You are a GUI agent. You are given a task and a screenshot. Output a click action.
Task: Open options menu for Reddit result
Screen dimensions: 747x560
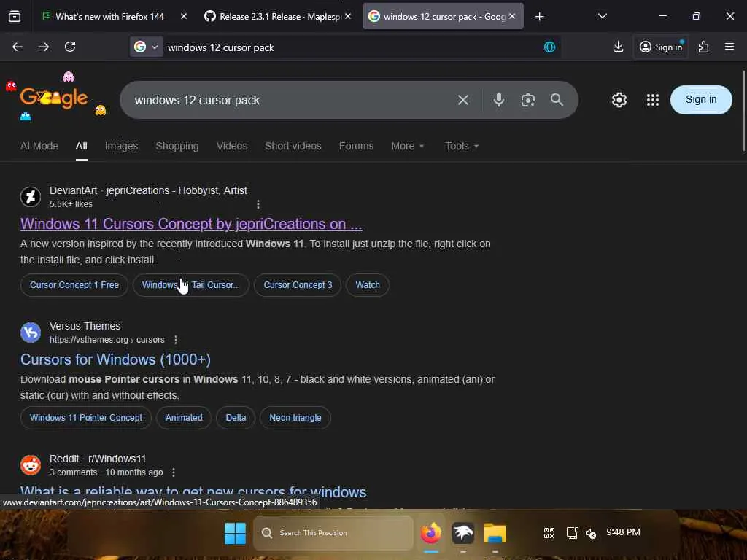[x=174, y=472]
